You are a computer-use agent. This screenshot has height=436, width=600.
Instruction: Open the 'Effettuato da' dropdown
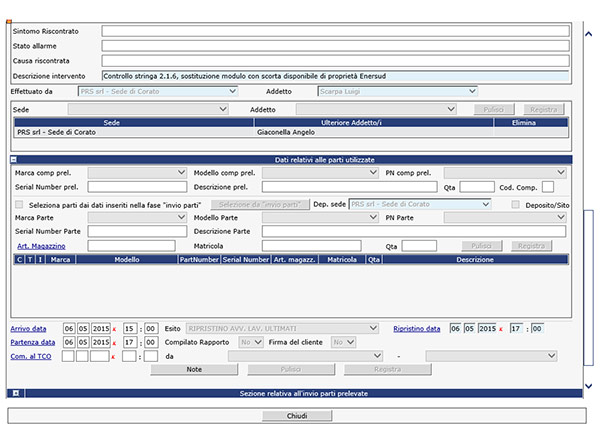coord(158,91)
